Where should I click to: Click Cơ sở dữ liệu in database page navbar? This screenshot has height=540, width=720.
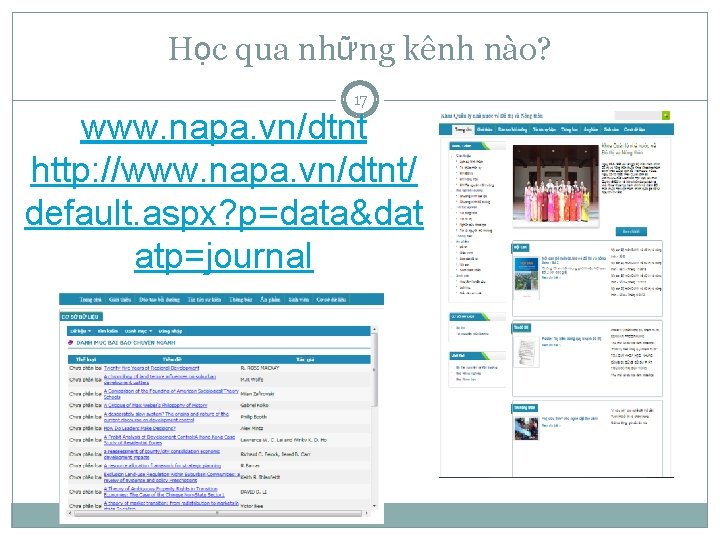coord(331,299)
